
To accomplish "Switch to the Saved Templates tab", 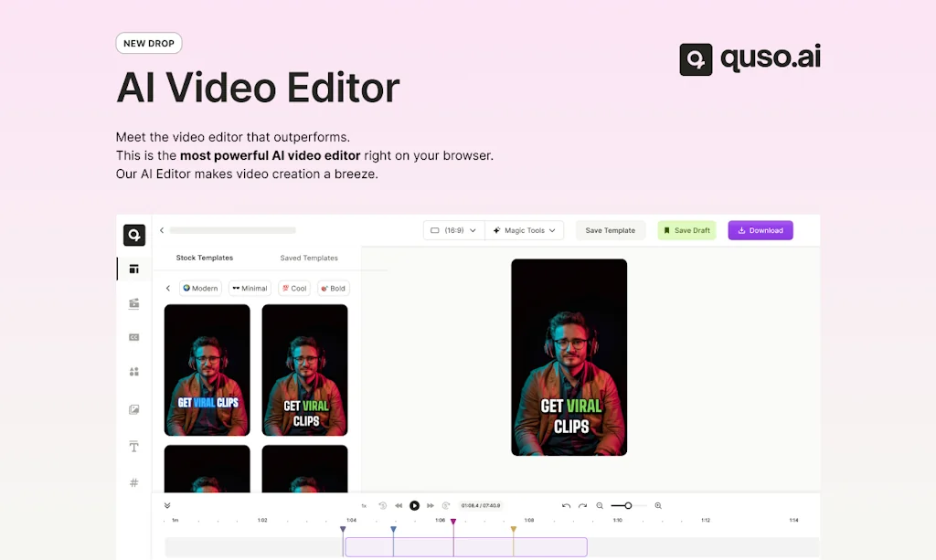I will click(x=309, y=258).
